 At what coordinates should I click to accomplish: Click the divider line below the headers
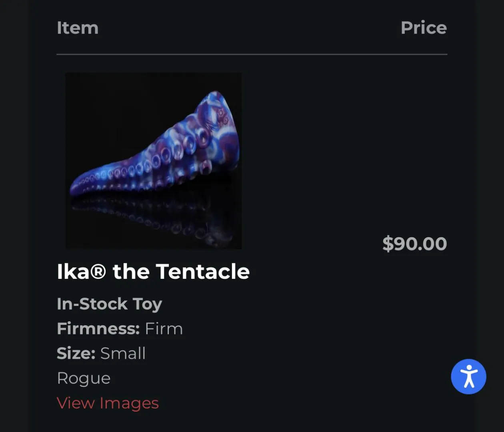pyautogui.click(x=252, y=54)
